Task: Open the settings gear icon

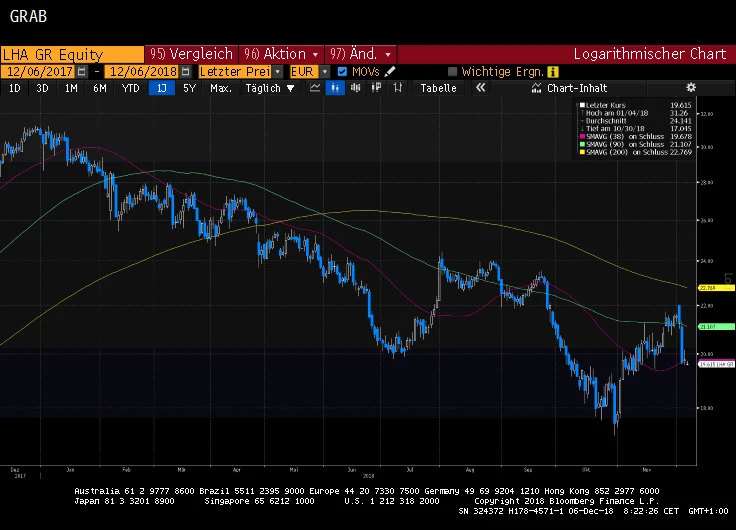Action: [x=690, y=88]
